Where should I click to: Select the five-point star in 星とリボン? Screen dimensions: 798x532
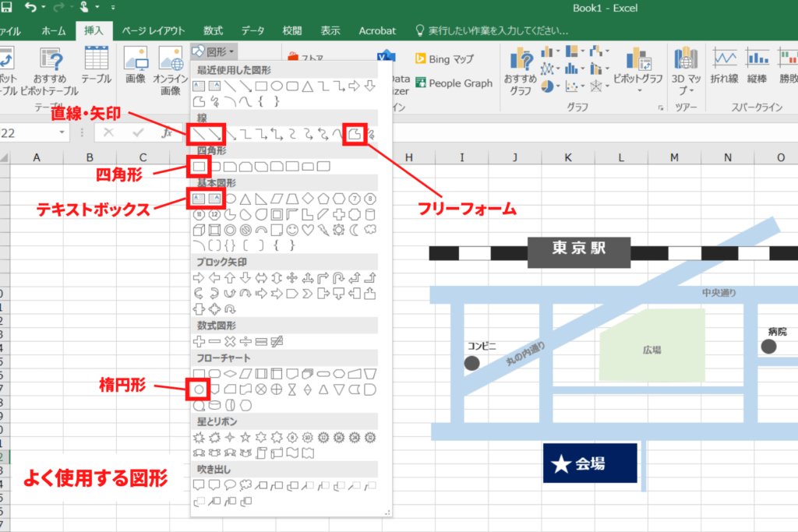[x=245, y=438]
